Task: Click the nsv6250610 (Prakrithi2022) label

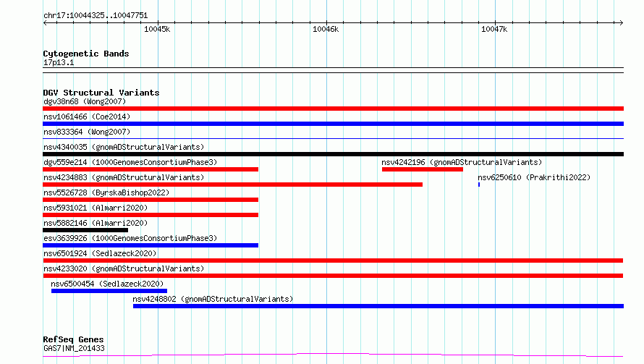Action: pyautogui.click(x=534, y=177)
